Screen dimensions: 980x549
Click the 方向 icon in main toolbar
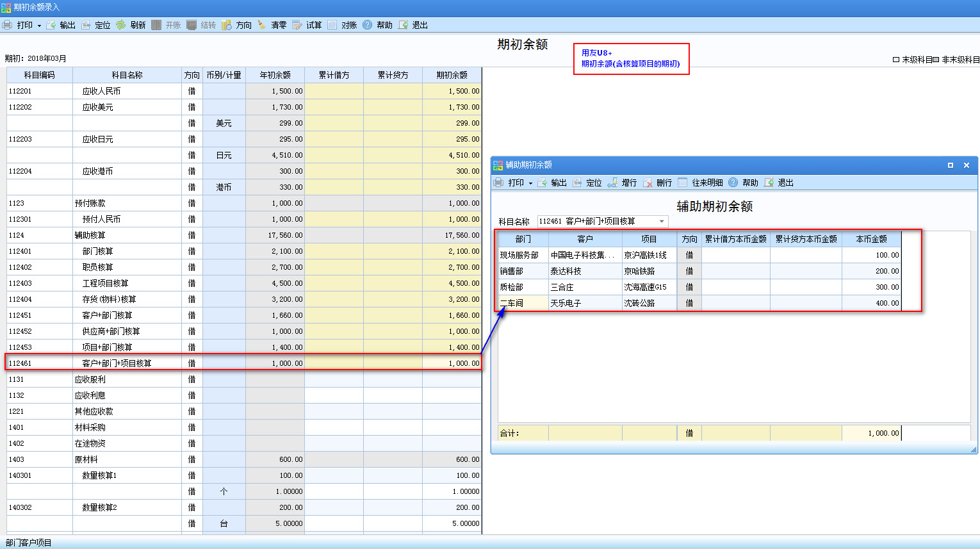pyautogui.click(x=227, y=25)
